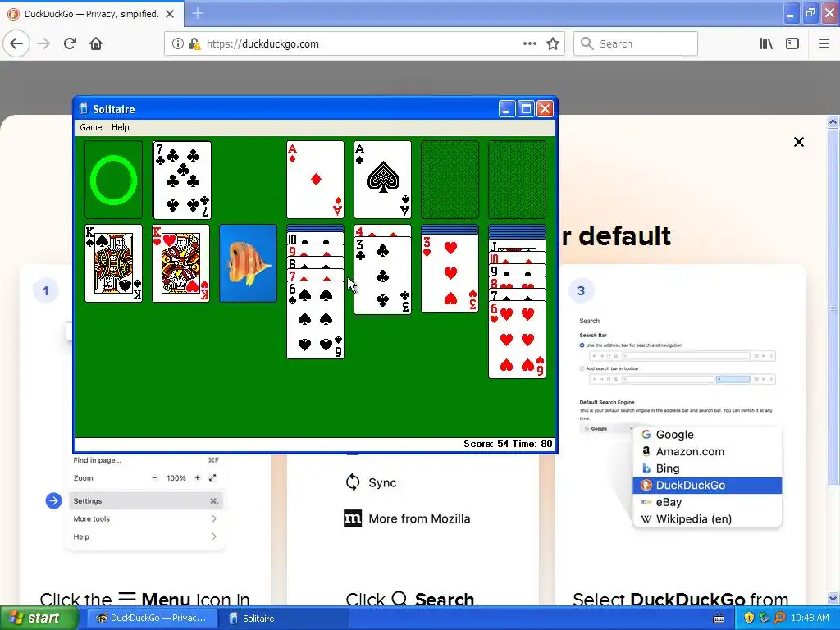The image size is (840, 630).
Task: Show site information icon in address bar
Action: point(177,43)
